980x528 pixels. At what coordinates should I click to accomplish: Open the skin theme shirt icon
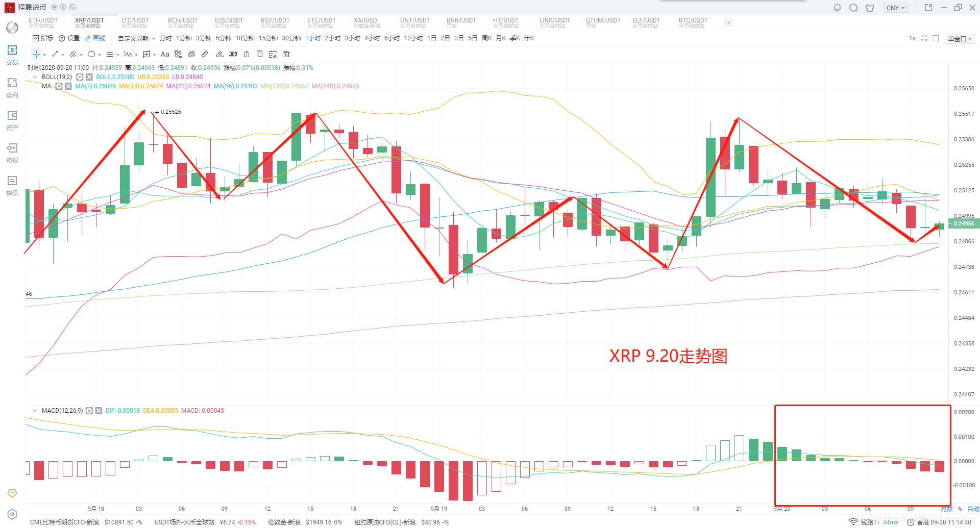870,8
